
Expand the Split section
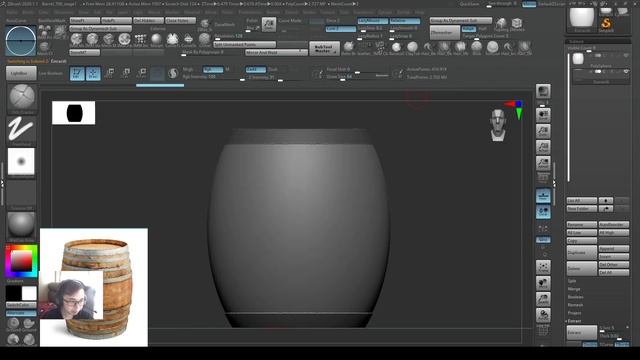click(x=572, y=281)
